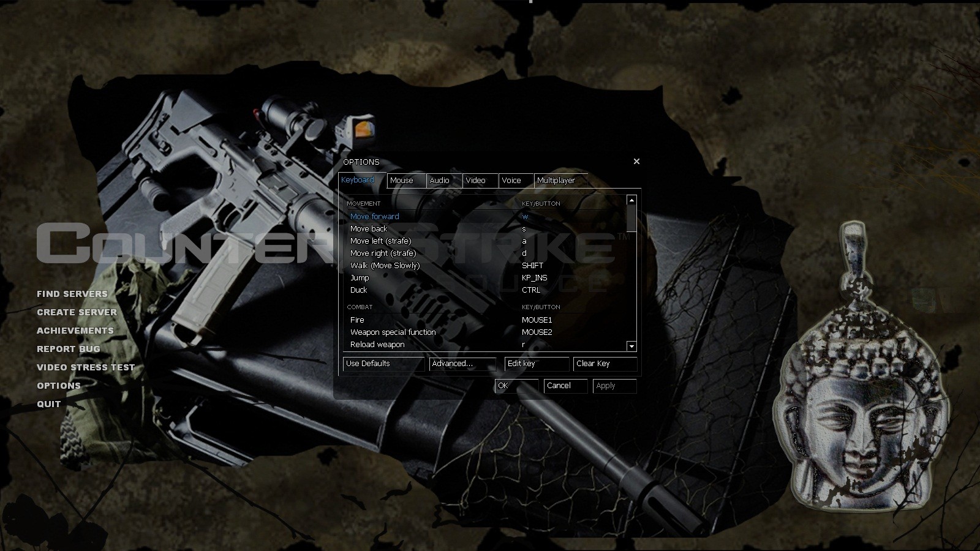Switch to the Mouse tab
Image resolution: width=980 pixels, height=551 pixels.
tap(403, 181)
